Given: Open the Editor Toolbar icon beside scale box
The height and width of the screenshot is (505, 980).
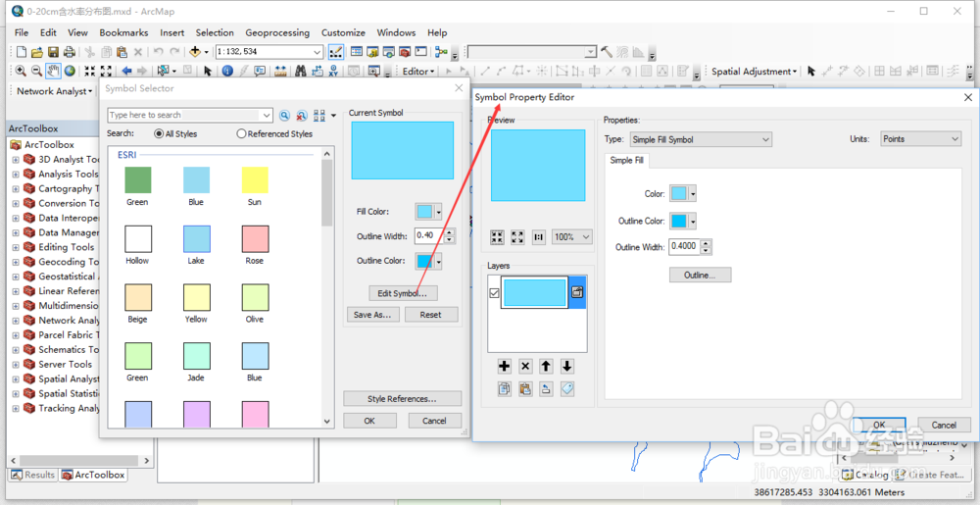Looking at the screenshot, I should tap(335, 52).
